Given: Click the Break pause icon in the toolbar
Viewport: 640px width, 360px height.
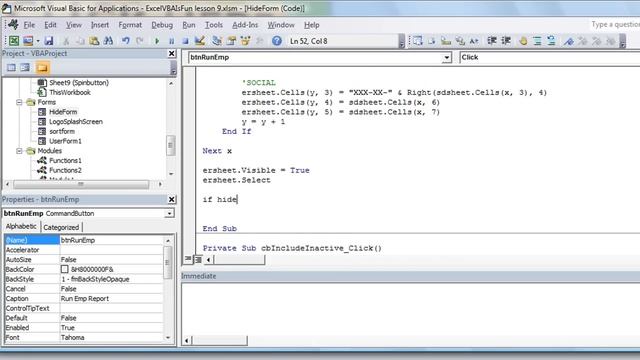Looking at the screenshot, I should tap(171, 41).
